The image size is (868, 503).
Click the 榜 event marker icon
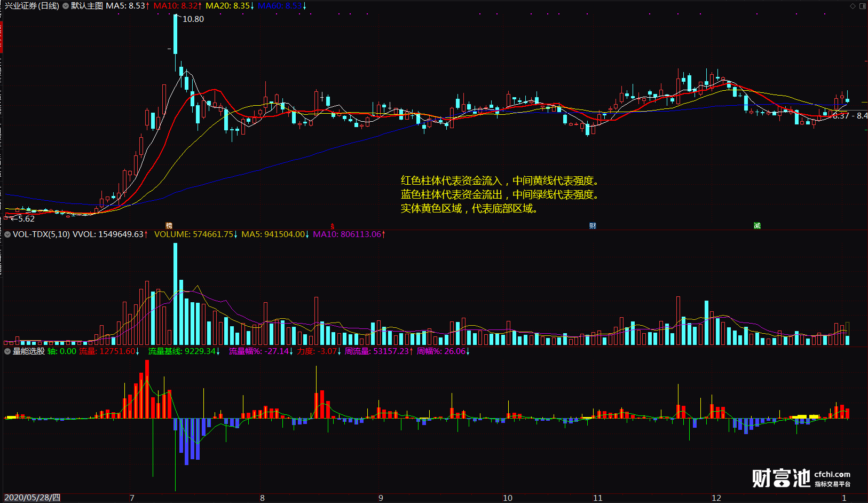pos(169,226)
